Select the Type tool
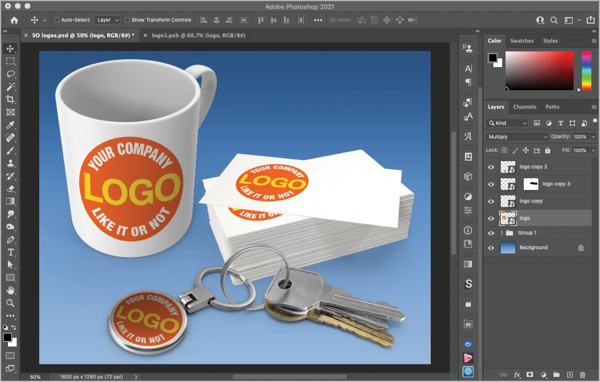The height and width of the screenshot is (382, 600). click(10, 253)
